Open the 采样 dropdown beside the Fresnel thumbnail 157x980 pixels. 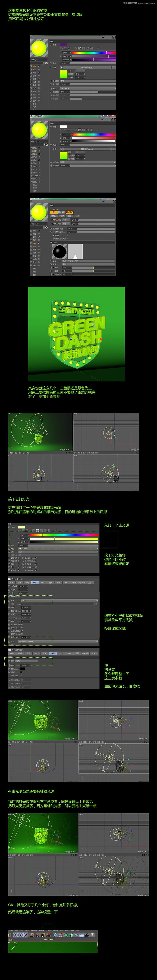point(80,70)
